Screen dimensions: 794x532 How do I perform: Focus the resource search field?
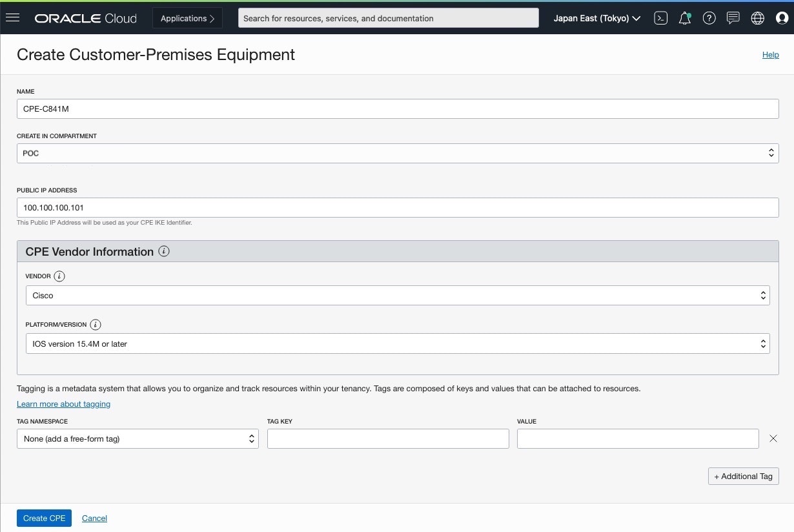[389, 18]
